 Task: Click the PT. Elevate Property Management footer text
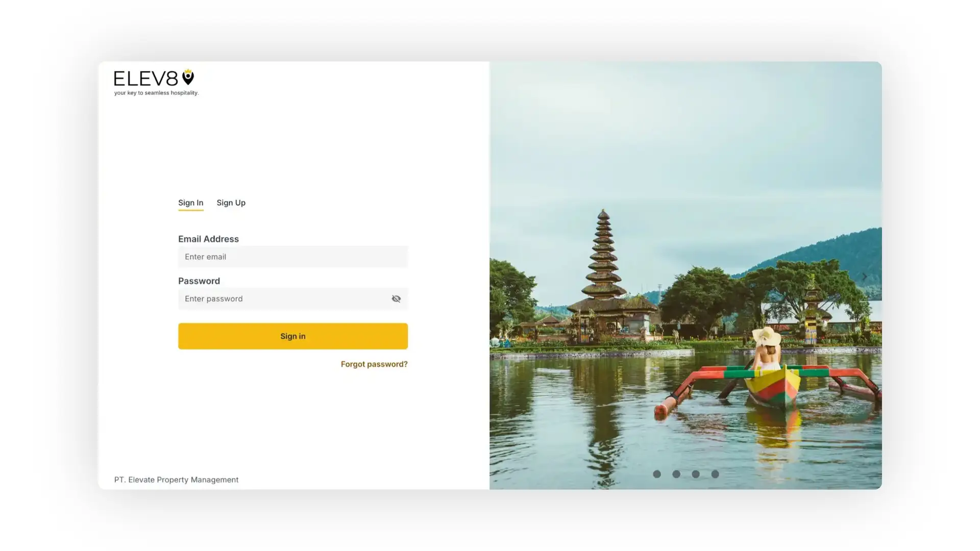pos(176,480)
